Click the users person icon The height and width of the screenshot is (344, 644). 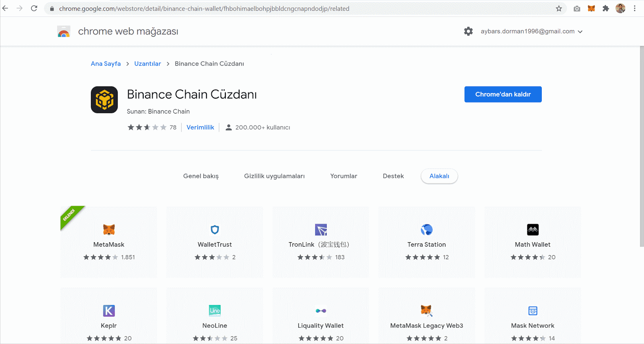pyautogui.click(x=229, y=128)
